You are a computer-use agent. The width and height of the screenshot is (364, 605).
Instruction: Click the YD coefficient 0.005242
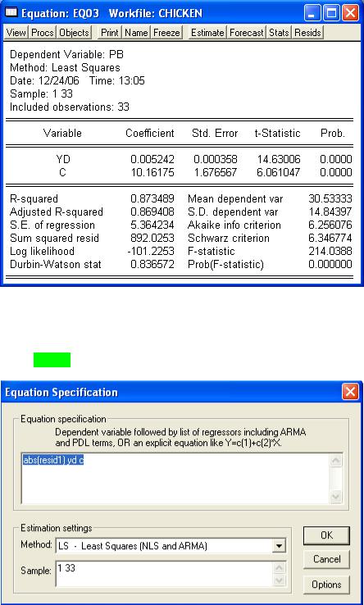point(152,159)
